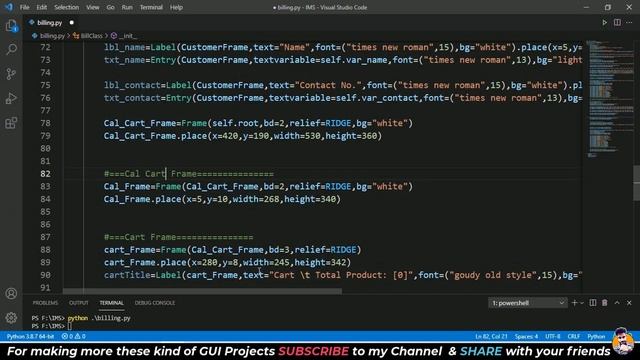This screenshot has width=640, height=360.
Task: Close the terminal panel
Action: pyautogui.click(x=629, y=303)
